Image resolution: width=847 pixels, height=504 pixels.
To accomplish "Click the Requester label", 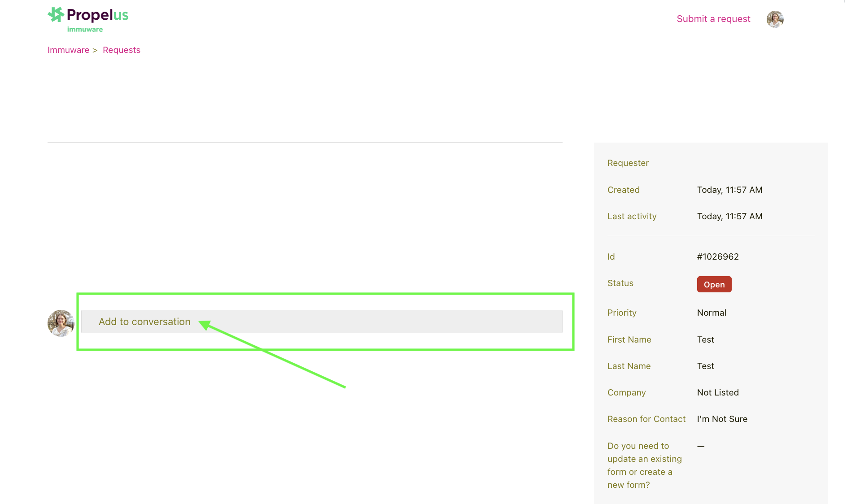I will tap(628, 163).
